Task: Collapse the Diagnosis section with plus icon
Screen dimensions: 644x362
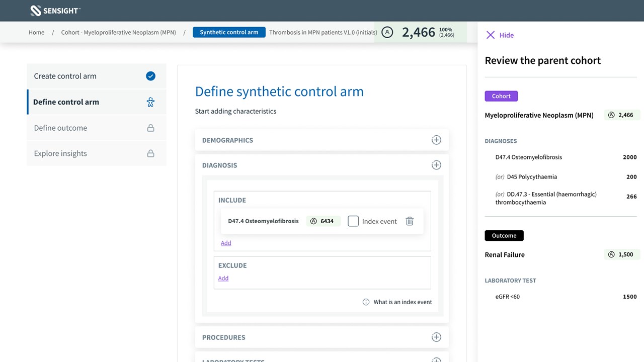Action: click(436, 165)
